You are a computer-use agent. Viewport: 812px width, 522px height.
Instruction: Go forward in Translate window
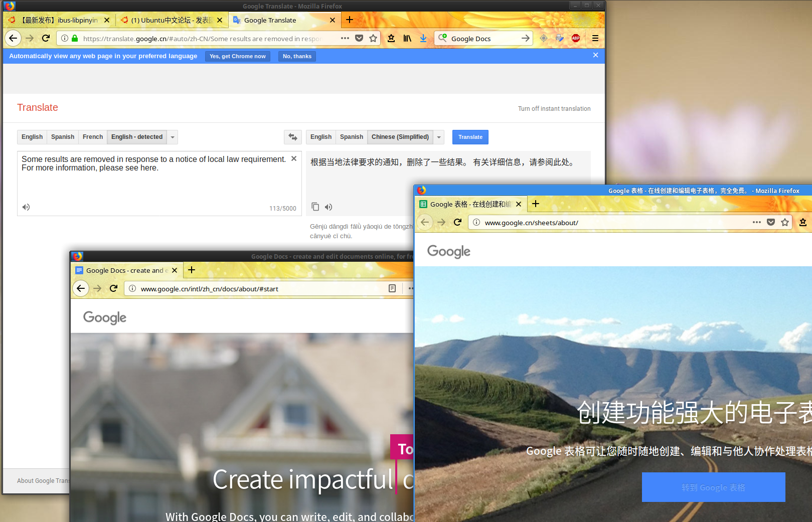(x=30, y=38)
